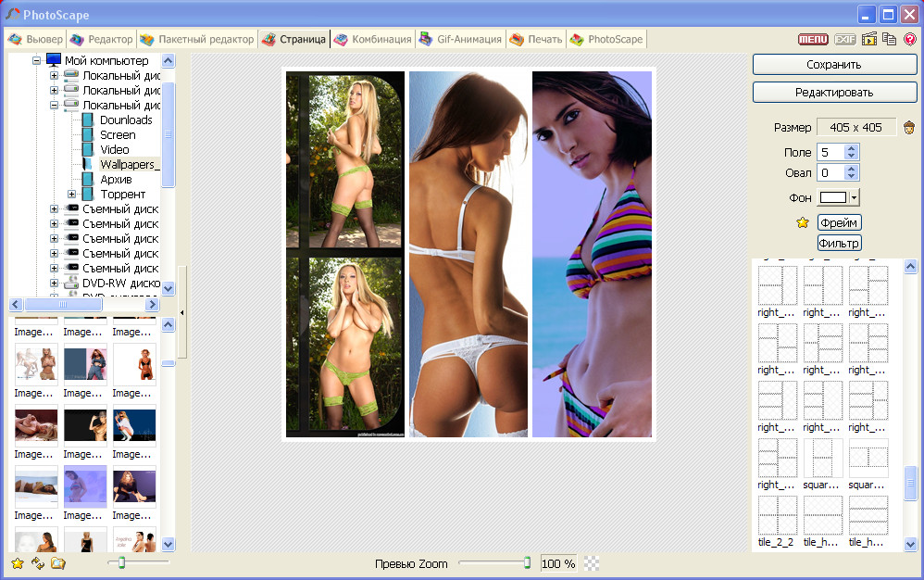Increase the Овал value with up arrow
The height and width of the screenshot is (580, 924).
[851, 169]
